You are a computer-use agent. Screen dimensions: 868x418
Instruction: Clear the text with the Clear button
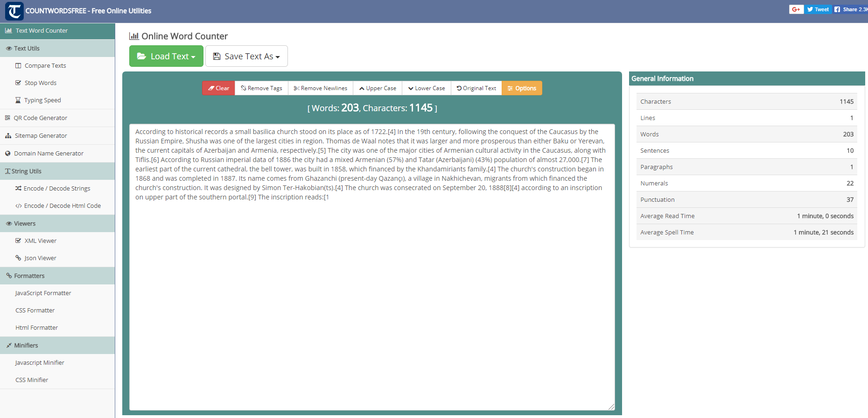pyautogui.click(x=218, y=88)
